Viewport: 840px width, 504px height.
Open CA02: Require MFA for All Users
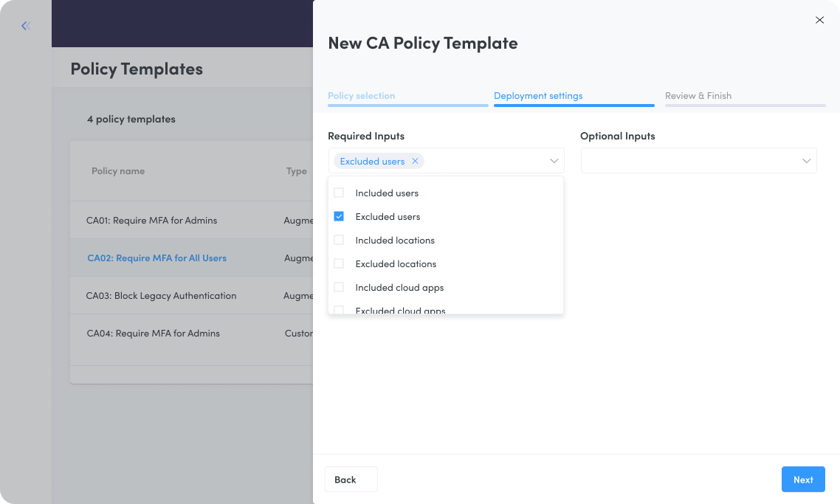tap(157, 258)
